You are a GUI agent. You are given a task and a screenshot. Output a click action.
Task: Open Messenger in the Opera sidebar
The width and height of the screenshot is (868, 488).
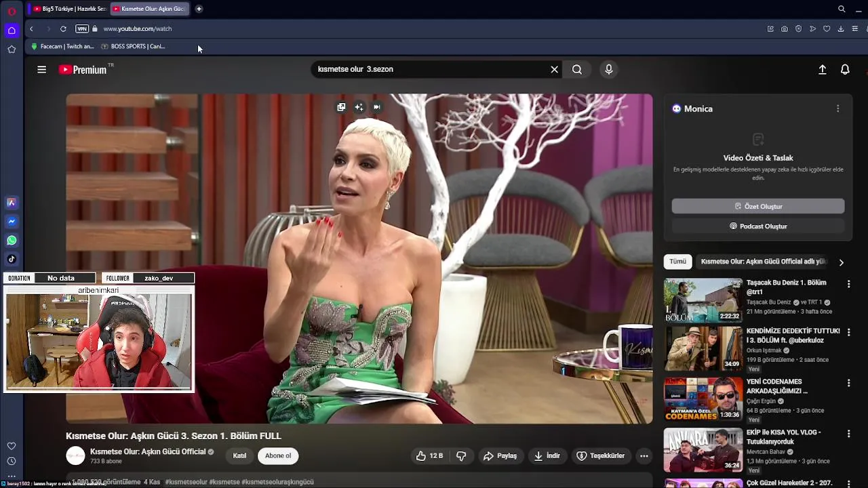[12, 222]
